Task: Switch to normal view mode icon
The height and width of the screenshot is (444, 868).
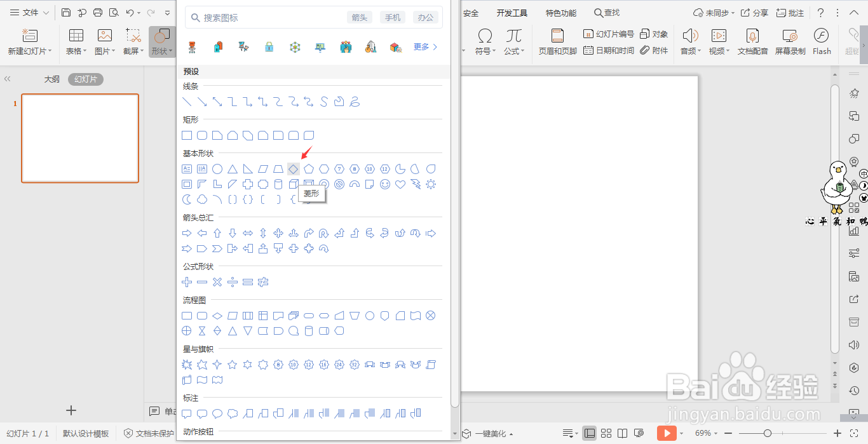Action: point(589,433)
